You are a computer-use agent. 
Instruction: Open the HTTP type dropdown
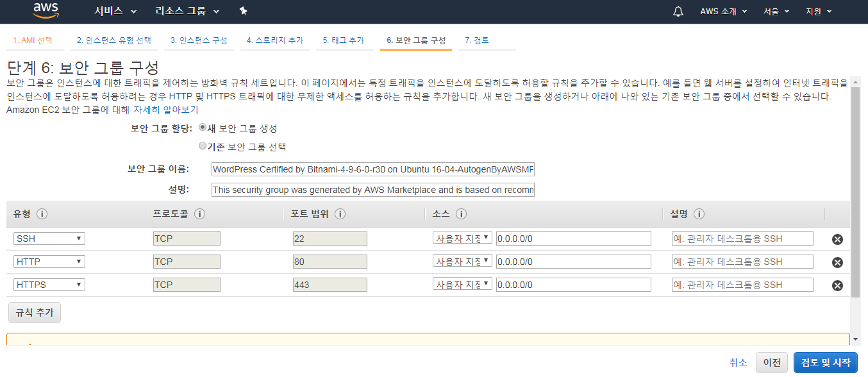pyautogui.click(x=49, y=262)
